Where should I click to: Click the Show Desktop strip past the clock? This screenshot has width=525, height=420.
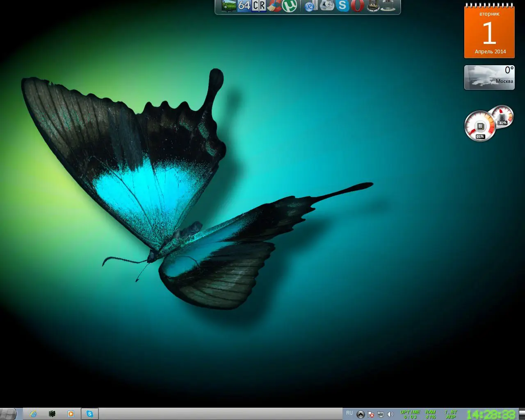[x=522, y=414]
